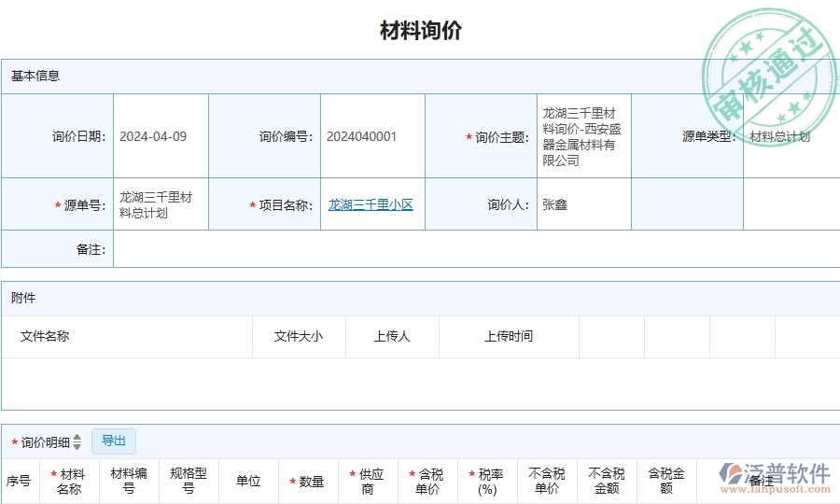Click the 含税金额 column header
This screenshot has height=504, width=840.
tap(666, 481)
